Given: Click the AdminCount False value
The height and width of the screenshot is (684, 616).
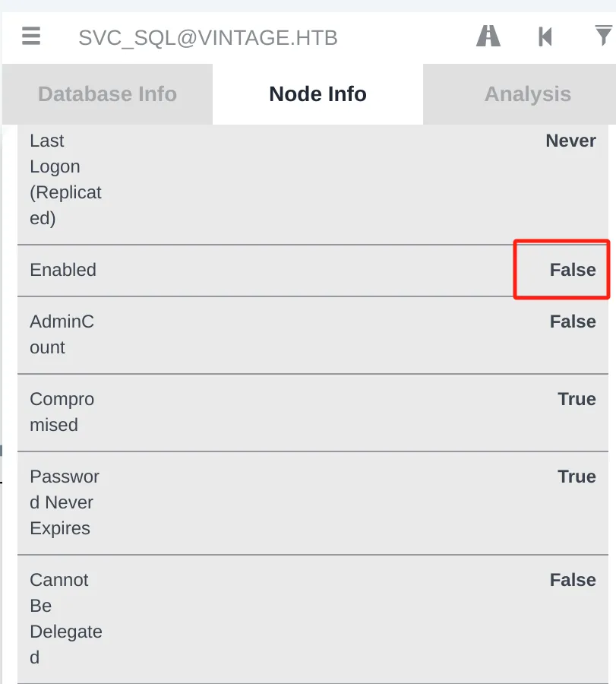Looking at the screenshot, I should tap(573, 322).
